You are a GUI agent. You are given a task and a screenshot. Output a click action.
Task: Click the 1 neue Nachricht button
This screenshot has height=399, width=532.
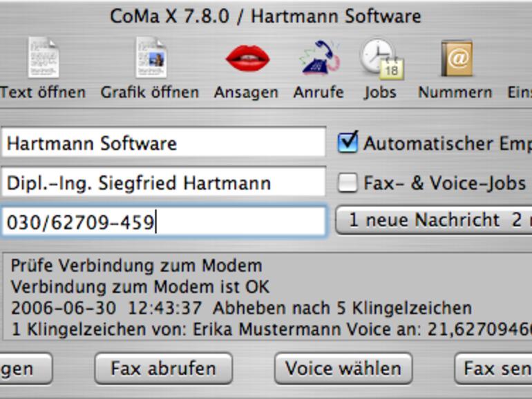coord(434,220)
